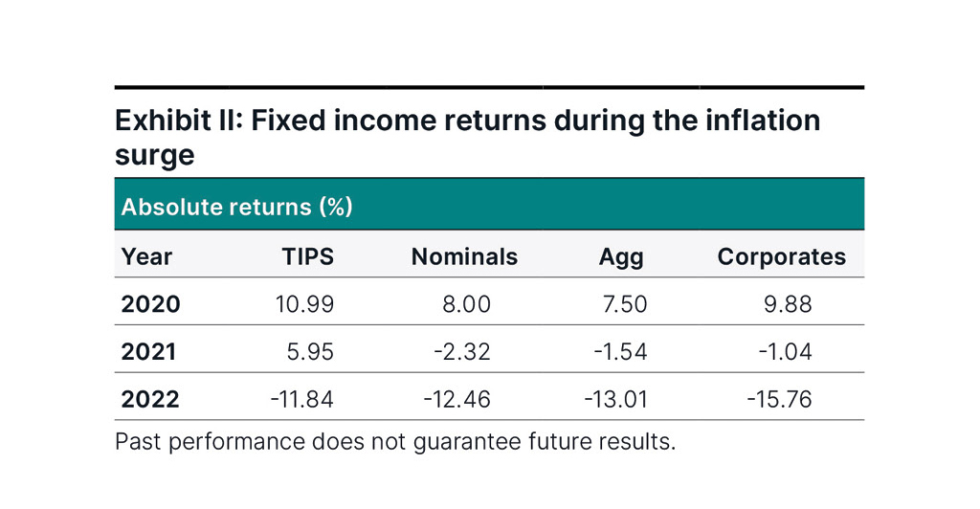Screen dimensions: 980x509
Task: Click the past performance disclaimer text
Action: (395, 442)
